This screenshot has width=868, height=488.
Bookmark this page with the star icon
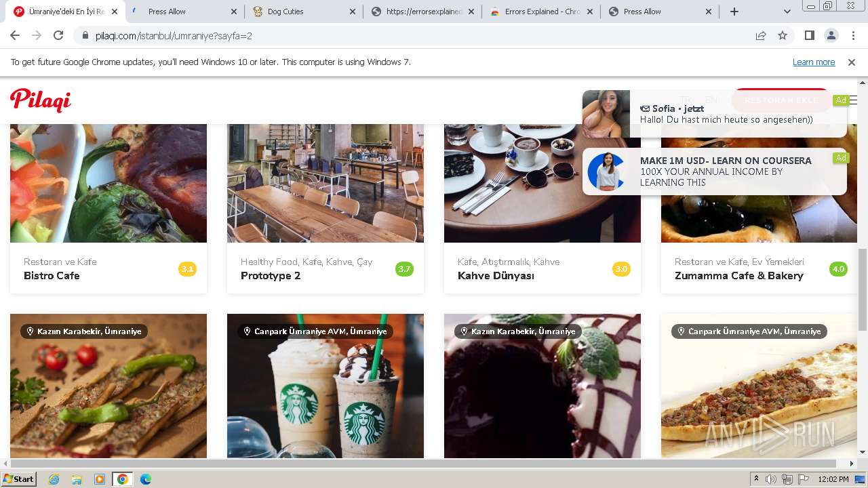pos(783,35)
